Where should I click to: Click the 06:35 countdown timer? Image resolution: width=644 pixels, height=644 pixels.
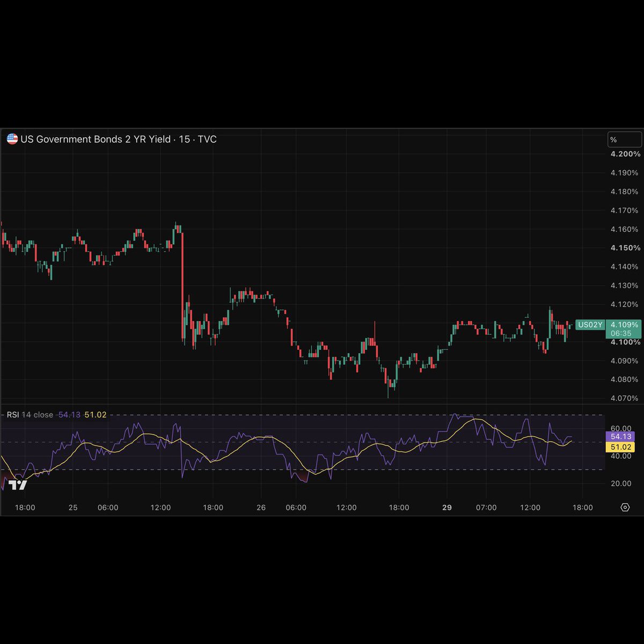621,333
